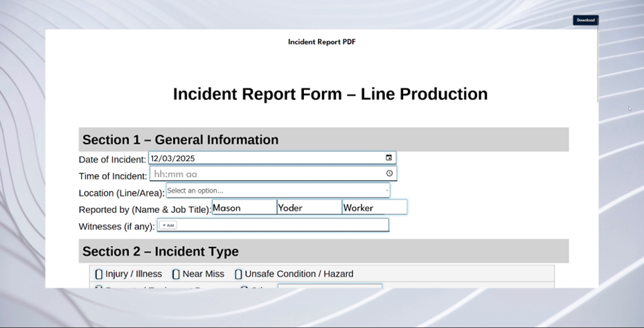Click the Incident Report PDF title

[321, 42]
